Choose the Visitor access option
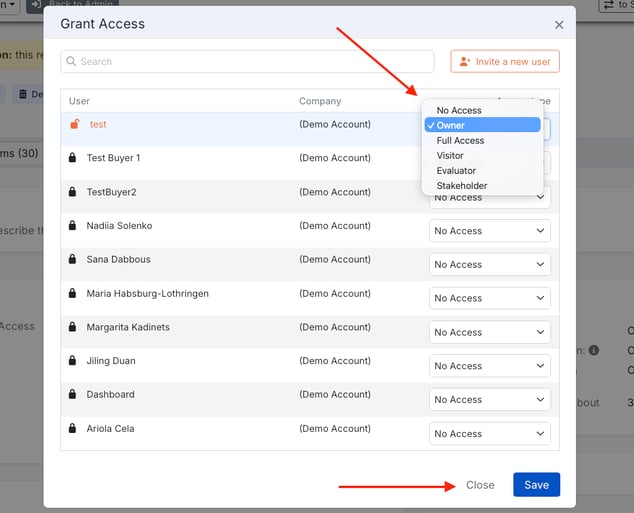 click(450, 156)
